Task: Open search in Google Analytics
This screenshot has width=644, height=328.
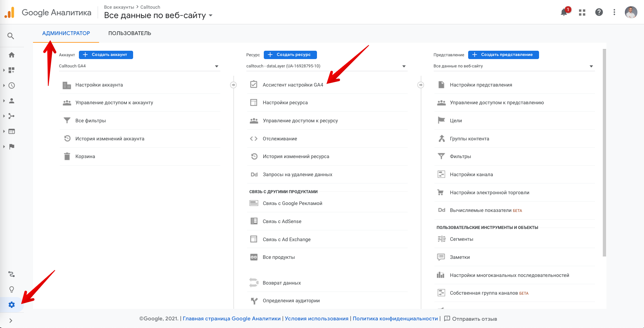Action: tap(11, 36)
